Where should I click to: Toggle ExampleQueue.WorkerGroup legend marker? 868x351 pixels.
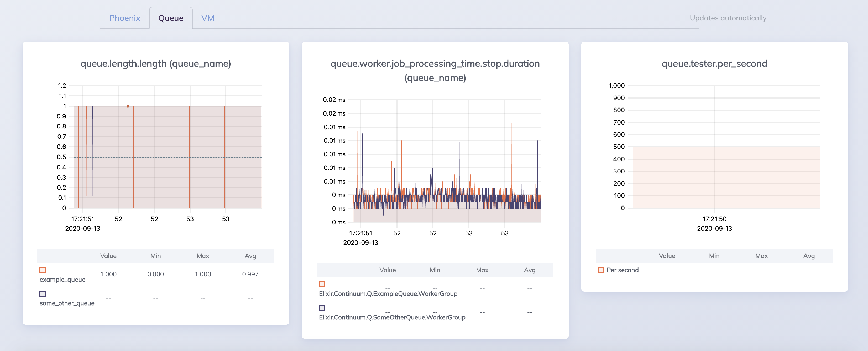[x=322, y=284]
